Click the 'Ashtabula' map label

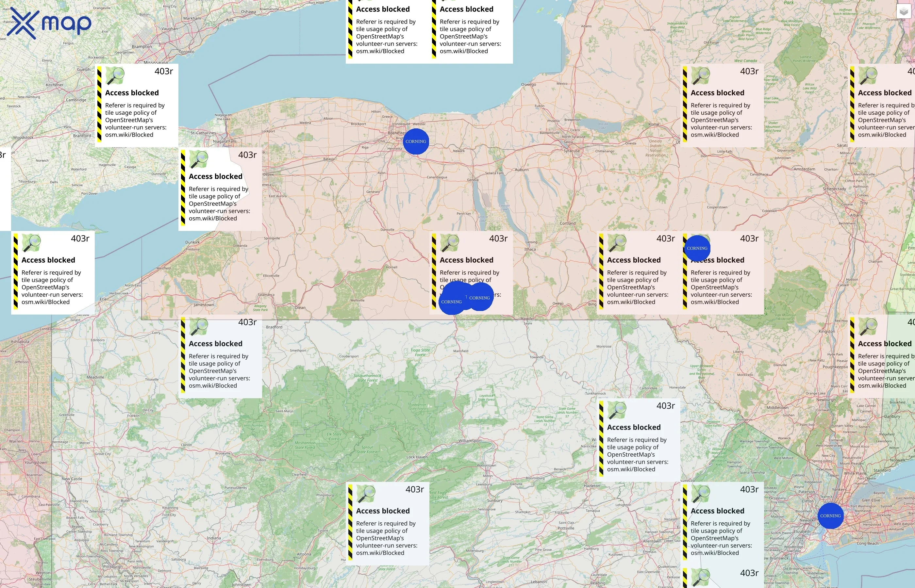[x=20, y=341]
